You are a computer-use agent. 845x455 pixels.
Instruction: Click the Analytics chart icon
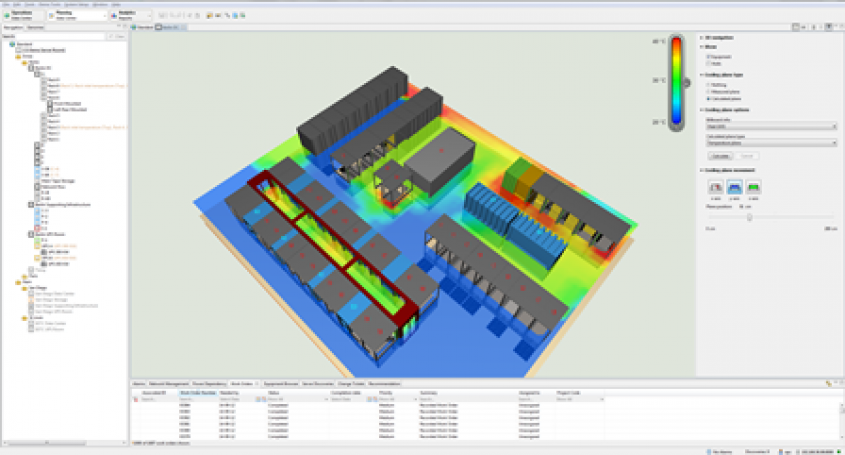coord(114,16)
